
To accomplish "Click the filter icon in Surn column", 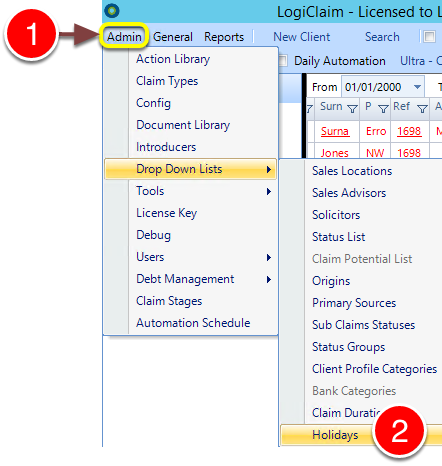I will [352, 109].
